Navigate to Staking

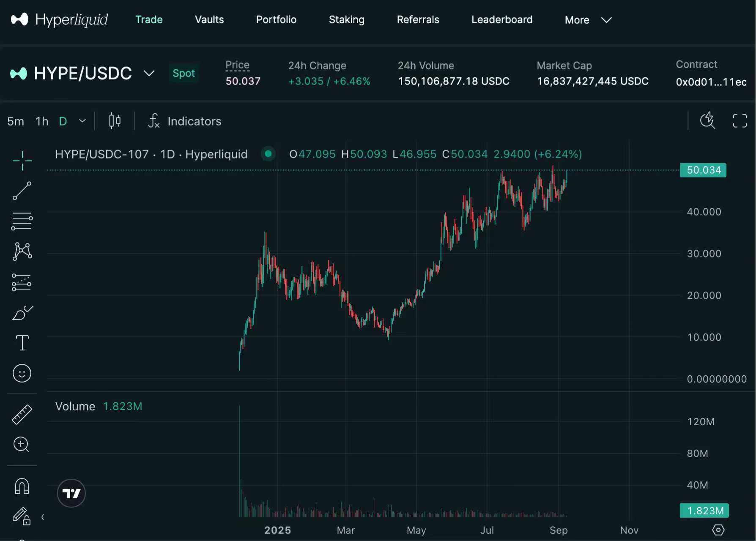coord(346,19)
